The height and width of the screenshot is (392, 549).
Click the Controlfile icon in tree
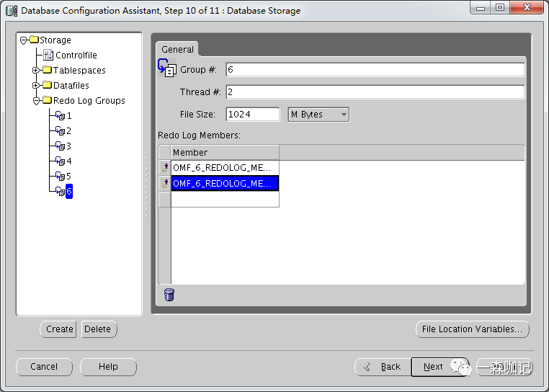48,55
